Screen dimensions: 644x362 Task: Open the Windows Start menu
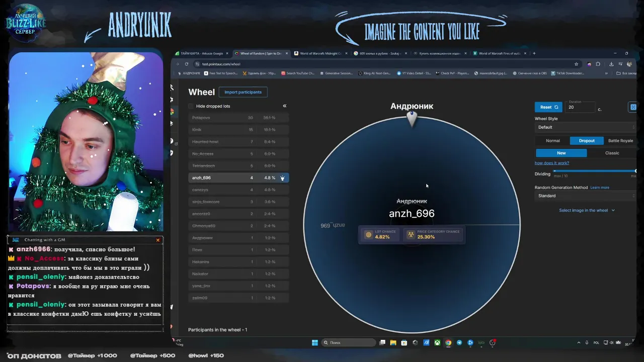[315, 342]
